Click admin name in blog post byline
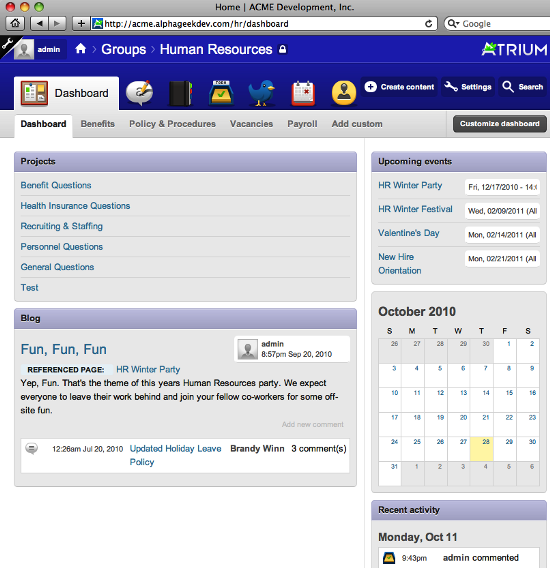Image resolution: width=550 pixels, height=568 pixels. pyautogui.click(x=272, y=344)
